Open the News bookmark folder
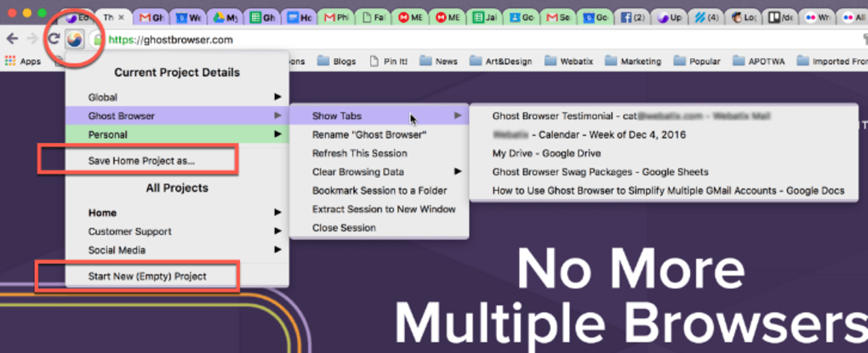The width and height of the screenshot is (868, 353). pos(439,61)
